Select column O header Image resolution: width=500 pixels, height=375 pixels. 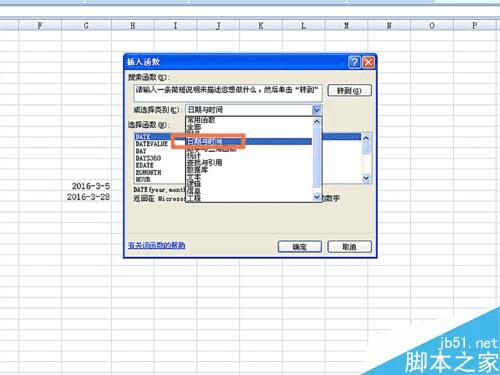pos(432,26)
